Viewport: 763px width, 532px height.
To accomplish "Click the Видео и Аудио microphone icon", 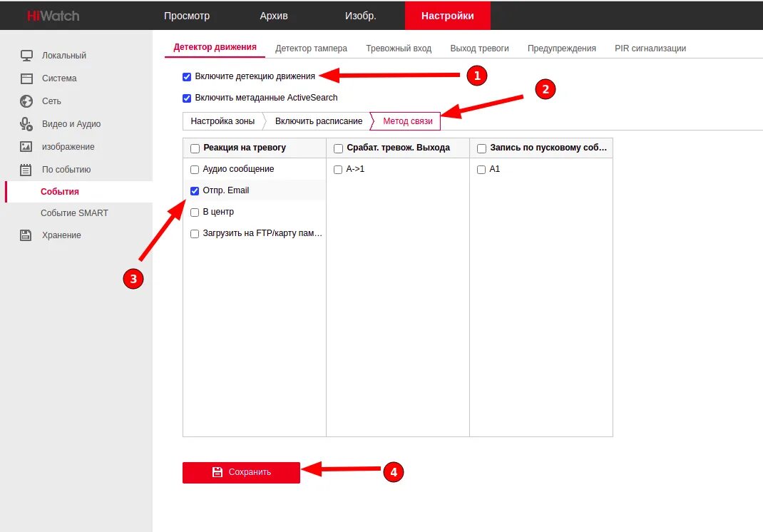I will [x=26, y=124].
